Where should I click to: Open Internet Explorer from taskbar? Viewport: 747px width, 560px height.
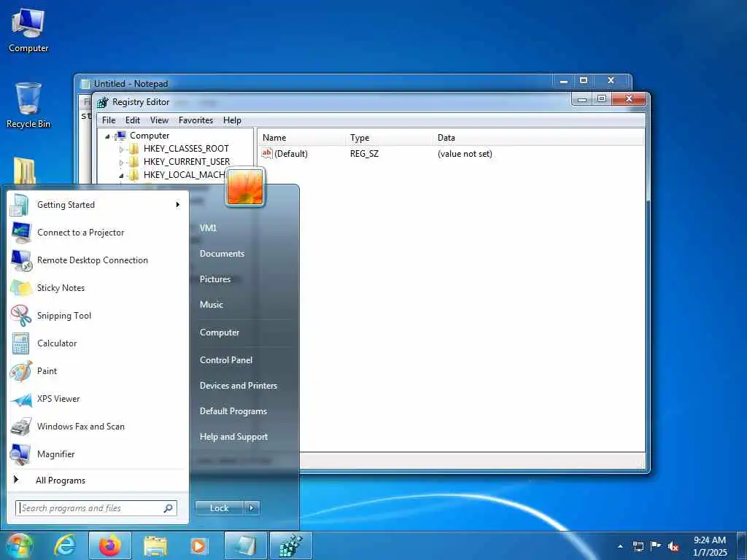(x=65, y=545)
